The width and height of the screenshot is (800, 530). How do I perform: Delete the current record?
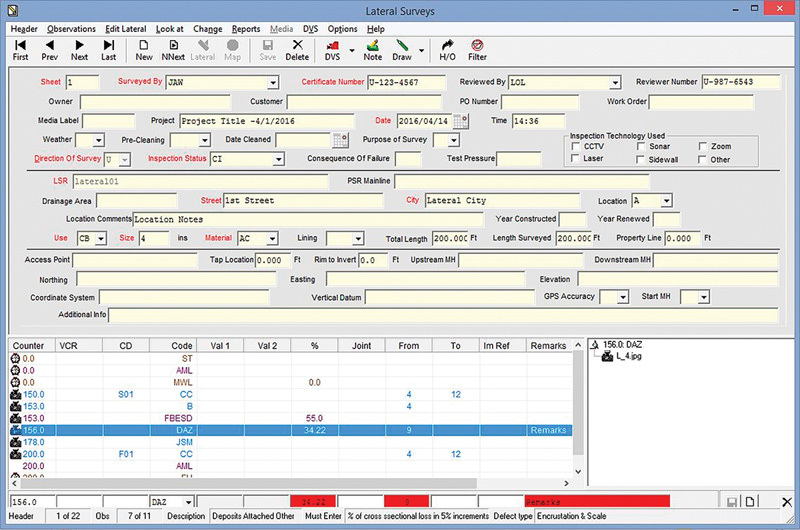[297, 50]
